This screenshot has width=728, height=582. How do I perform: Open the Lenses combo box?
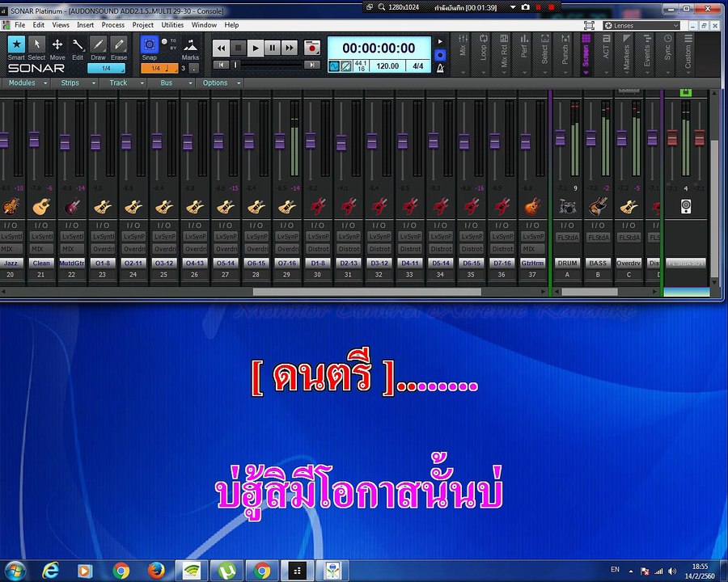[x=641, y=26]
